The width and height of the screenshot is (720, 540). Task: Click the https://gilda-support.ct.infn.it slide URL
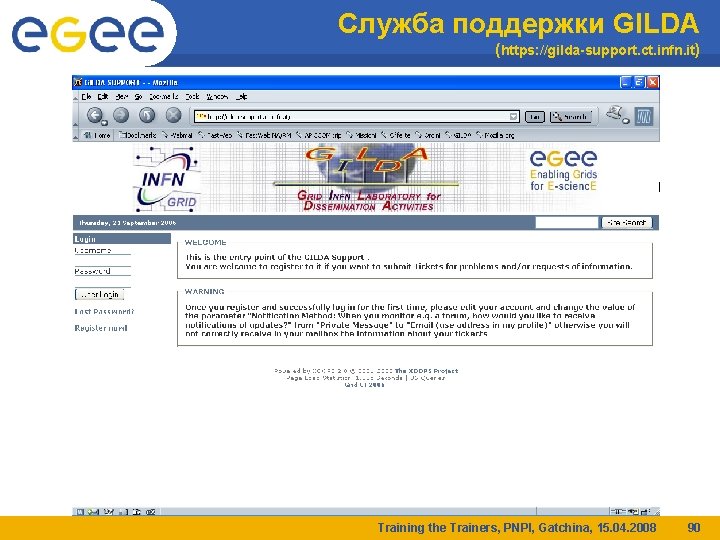click(x=597, y=50)
